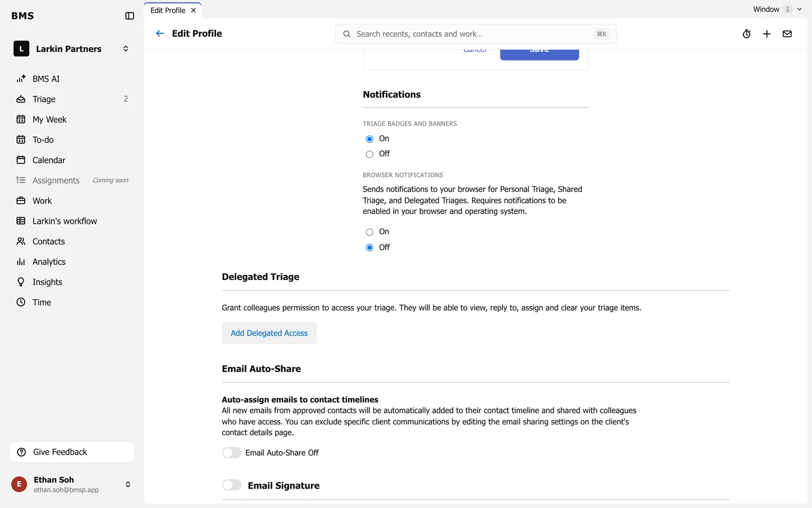Select On for Triage Badges and Banners

(x=370, y=139)
